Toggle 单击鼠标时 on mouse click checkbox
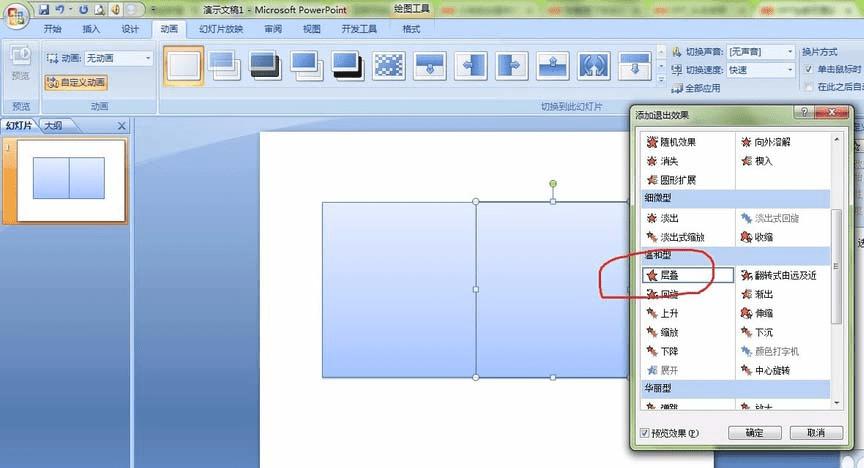Image resolution: width=864 pixels, height=468 pixels. (x=809, y=69)
